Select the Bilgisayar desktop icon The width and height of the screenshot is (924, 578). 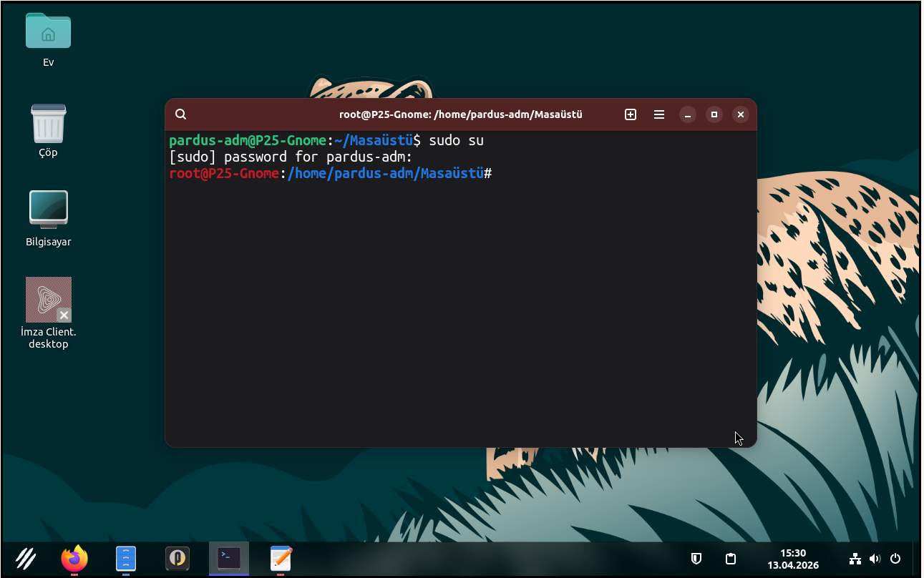tap(49, 218)
